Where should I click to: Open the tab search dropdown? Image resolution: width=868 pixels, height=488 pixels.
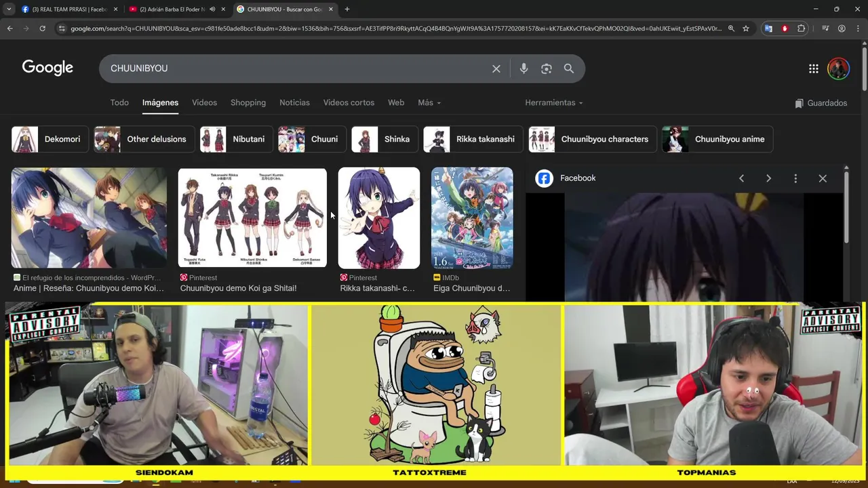tap(9, 9)
